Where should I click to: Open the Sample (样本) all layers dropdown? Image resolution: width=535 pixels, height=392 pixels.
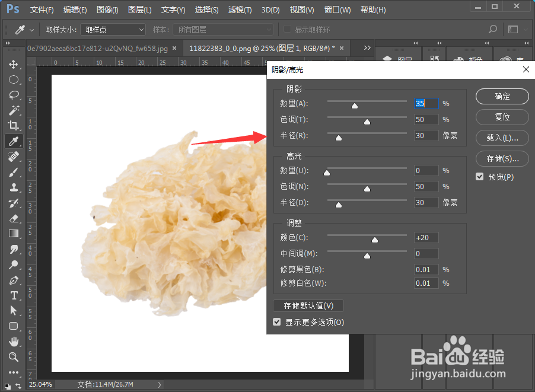223,30
